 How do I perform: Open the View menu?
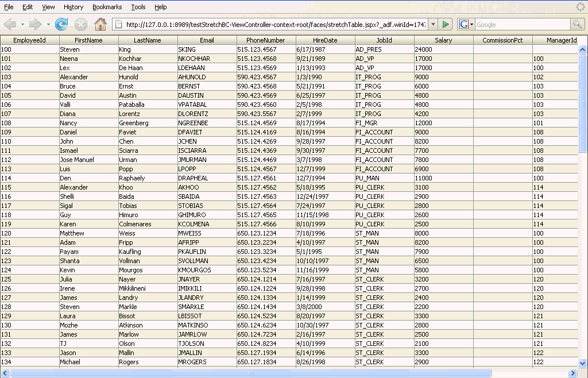click(48, 7)
